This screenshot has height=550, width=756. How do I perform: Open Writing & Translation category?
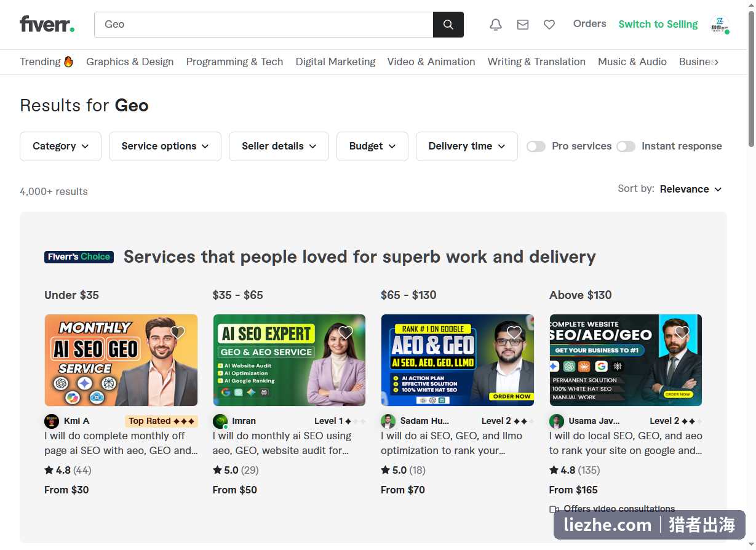(536, 62)
